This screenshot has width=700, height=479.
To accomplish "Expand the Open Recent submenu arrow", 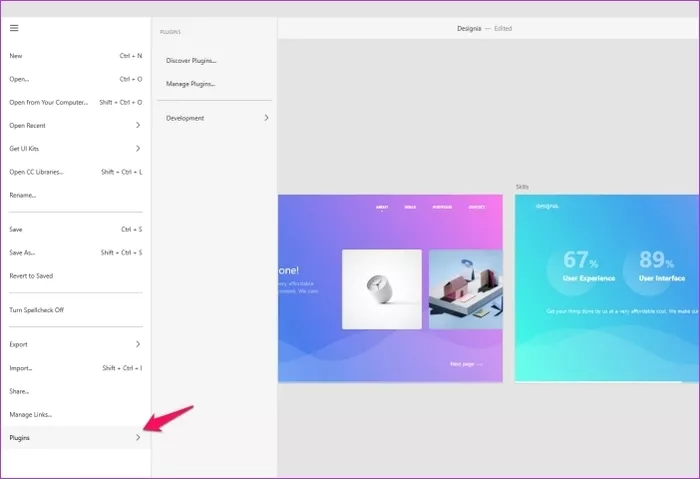I will click(x=138, y=125).
